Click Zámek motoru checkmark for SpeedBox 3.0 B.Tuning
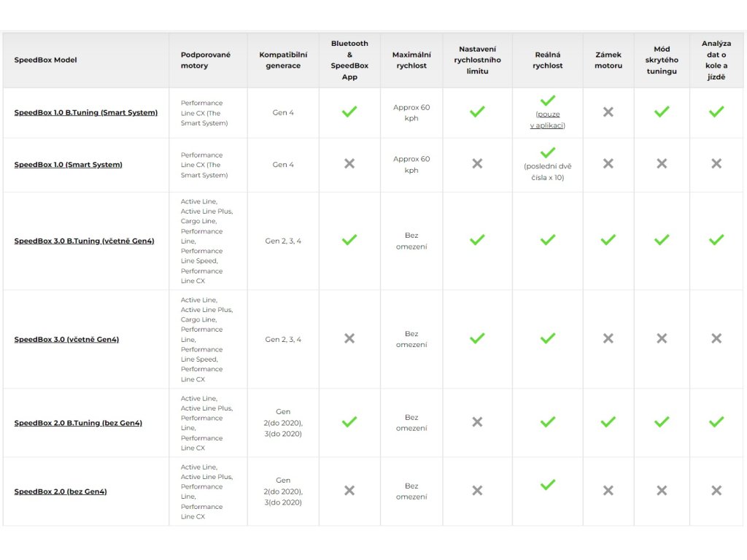 (x=608, y=240)
